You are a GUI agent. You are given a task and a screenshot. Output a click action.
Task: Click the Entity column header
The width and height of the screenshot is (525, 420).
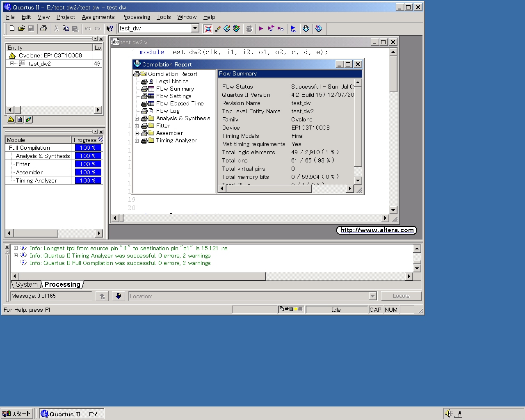[49, 48]
